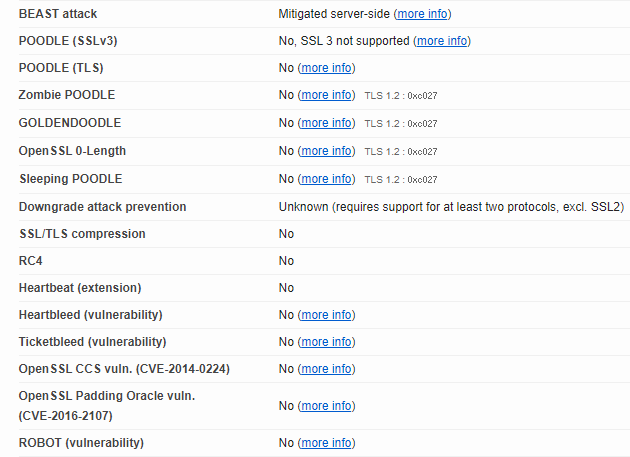Click the SSL/TLS compression label
The width and height of the screenshot is (630, 457).
tap(82, 234)
